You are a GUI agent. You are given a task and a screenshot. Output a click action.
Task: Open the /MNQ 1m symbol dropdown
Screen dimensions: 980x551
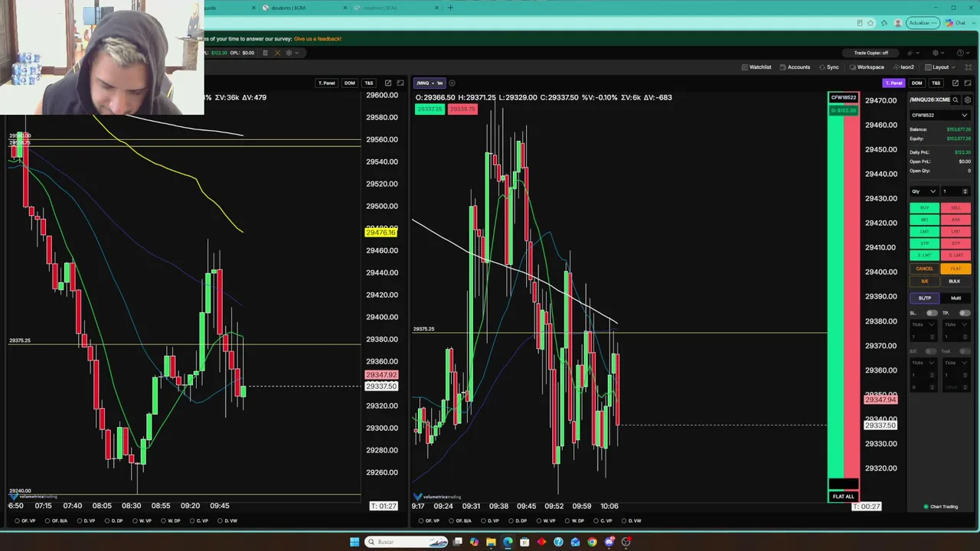point(430,83)
